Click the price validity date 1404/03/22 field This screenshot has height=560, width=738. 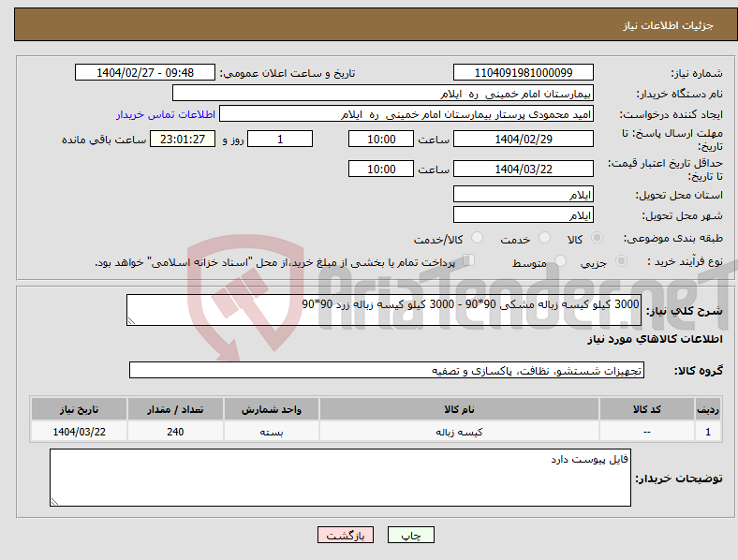click(x=524, y=169)
